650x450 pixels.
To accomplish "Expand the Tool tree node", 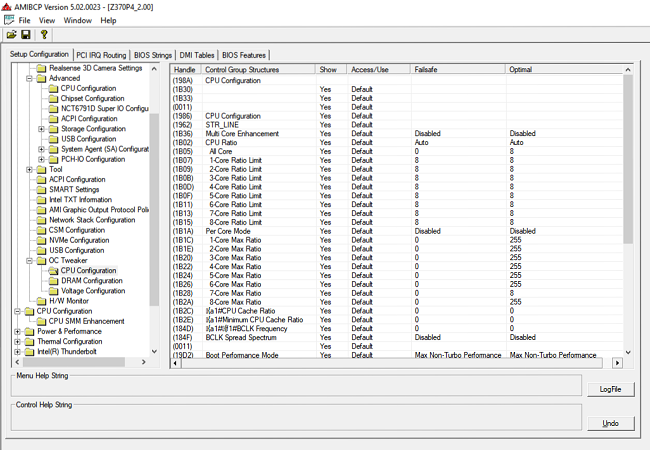I will 29,169.
